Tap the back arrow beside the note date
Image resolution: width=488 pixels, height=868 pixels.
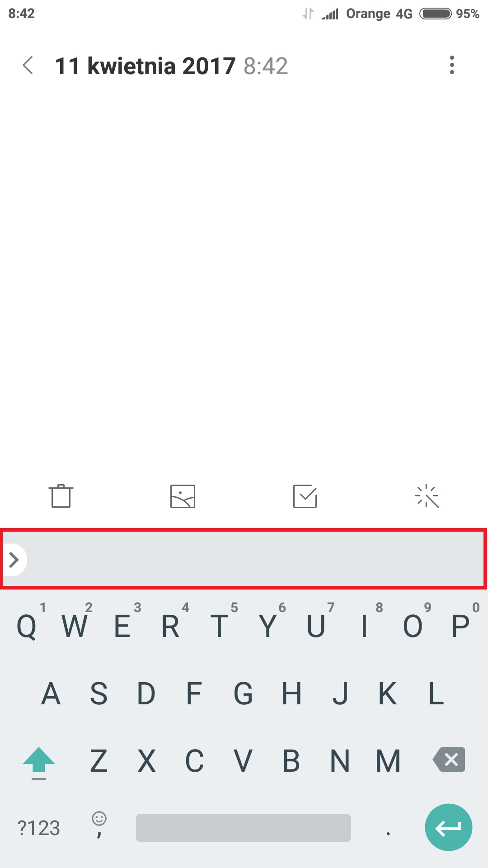point(28,65)
